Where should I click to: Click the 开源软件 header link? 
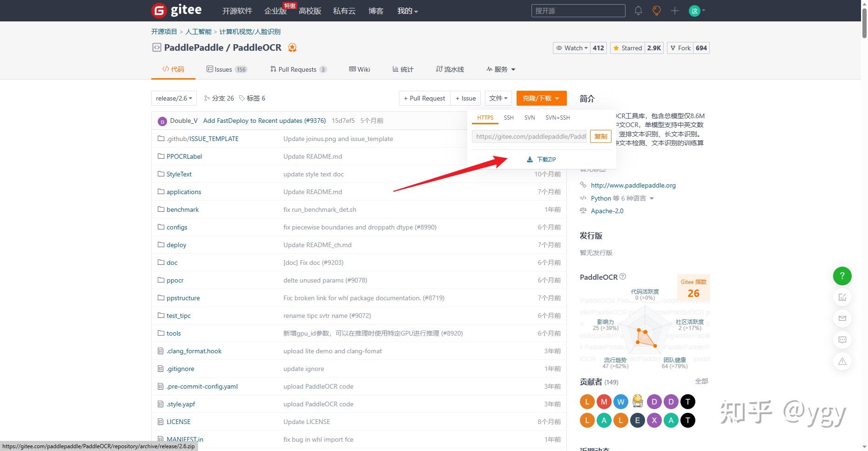tap(237, 11)
